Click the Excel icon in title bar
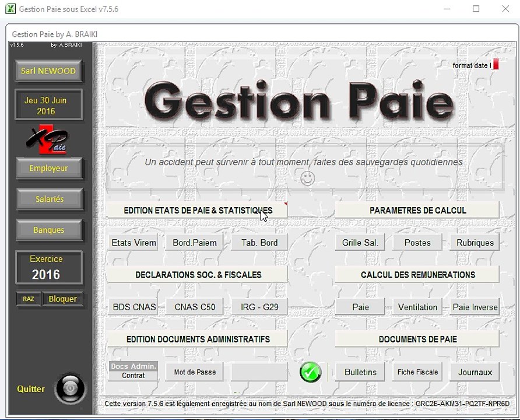Viewport: 520px width, 420px height. coord(10,9)
